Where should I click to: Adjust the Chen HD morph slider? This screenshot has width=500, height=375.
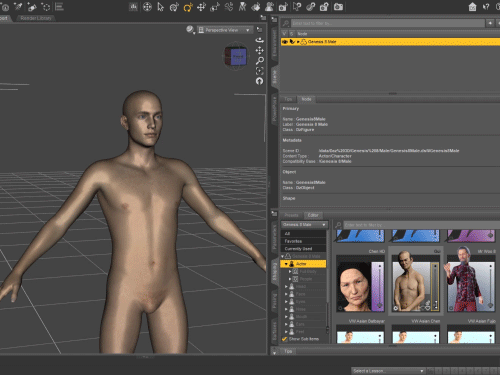click(x=379, y=286)
